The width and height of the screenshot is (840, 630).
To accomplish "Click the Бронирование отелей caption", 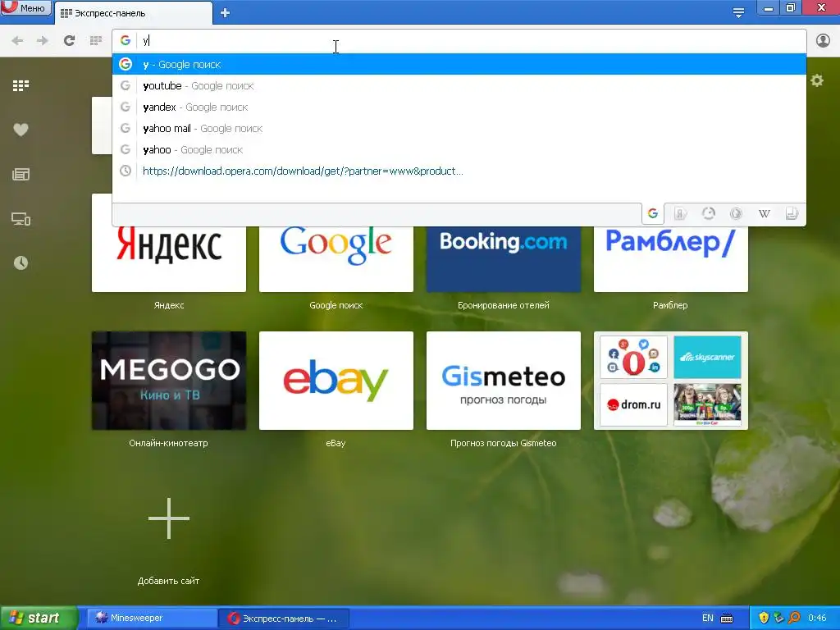I will pos(504,305).
